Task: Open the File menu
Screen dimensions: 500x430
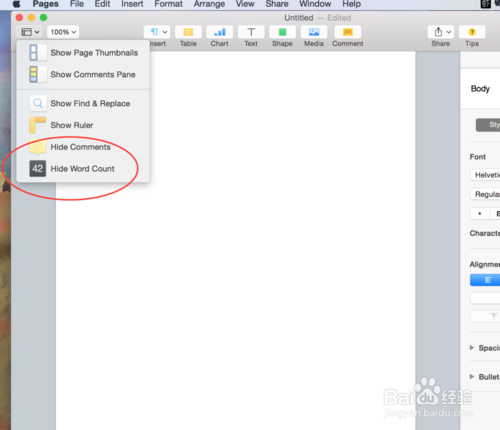Action: point(77,4)
